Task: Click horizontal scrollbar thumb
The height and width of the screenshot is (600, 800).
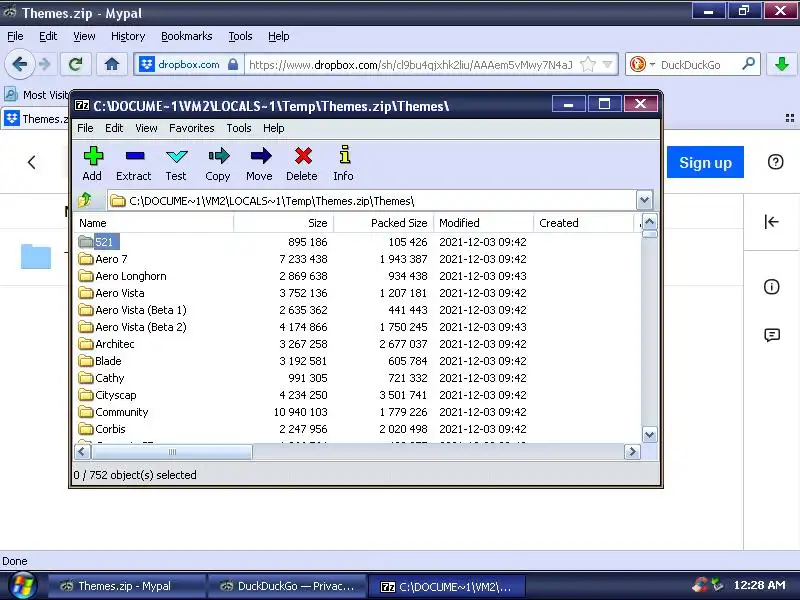Action: pyautogui.click(x=171, y=452)
